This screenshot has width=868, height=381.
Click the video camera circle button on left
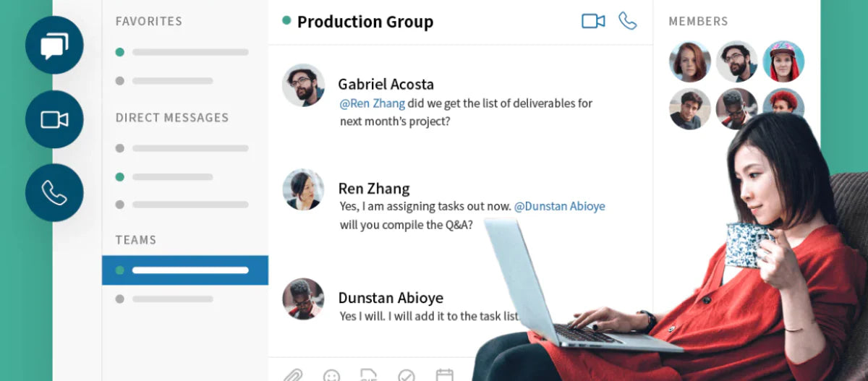coord(54,119)
